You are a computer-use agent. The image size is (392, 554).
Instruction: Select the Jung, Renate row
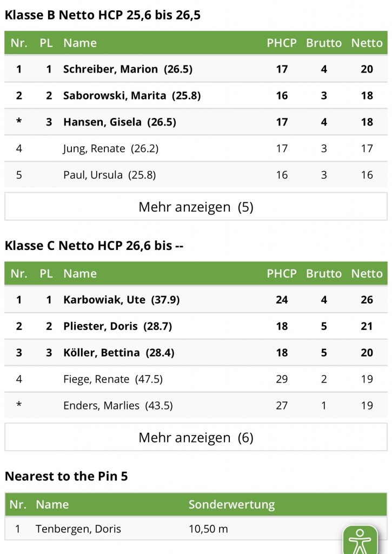[x=196, y=148]
